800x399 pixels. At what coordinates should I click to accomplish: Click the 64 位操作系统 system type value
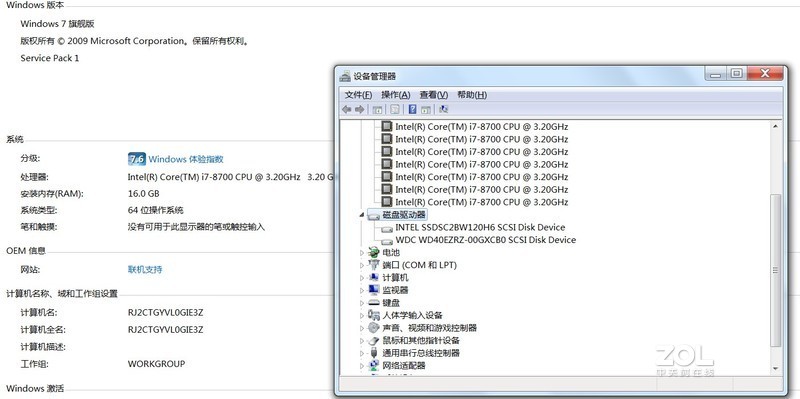(156, 210)
